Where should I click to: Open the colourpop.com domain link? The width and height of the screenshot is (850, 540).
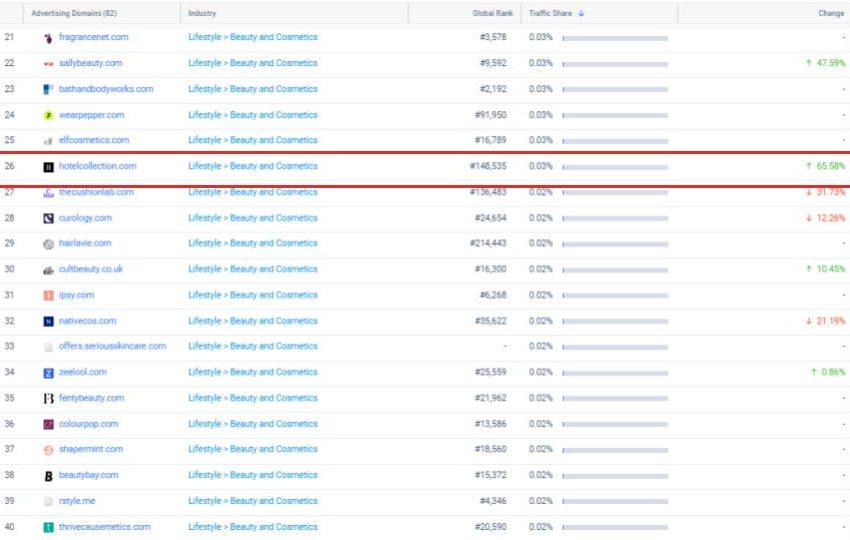88,424
